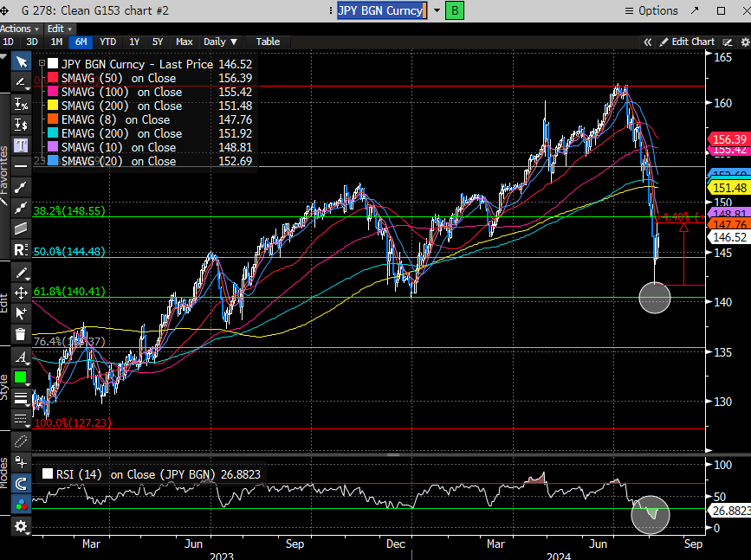Click the Edit Chart button

pyautogui.click(x=687, y=42)
